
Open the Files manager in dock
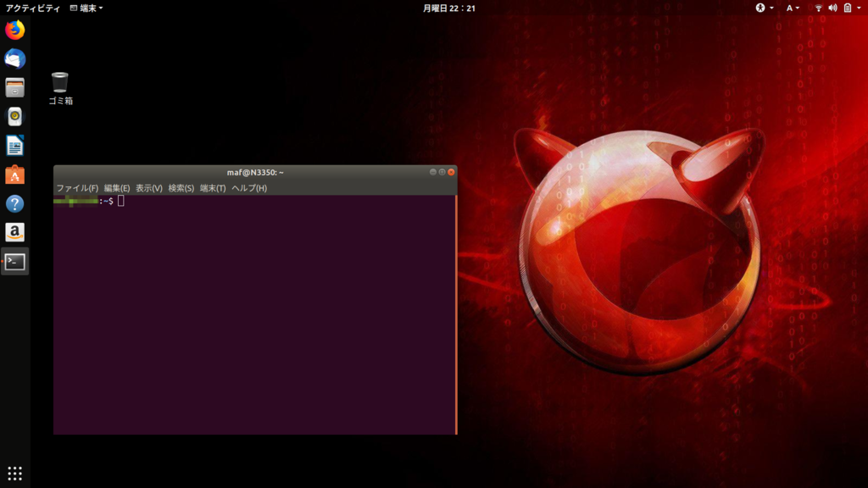pyautogui.click(x=15, y=87)
